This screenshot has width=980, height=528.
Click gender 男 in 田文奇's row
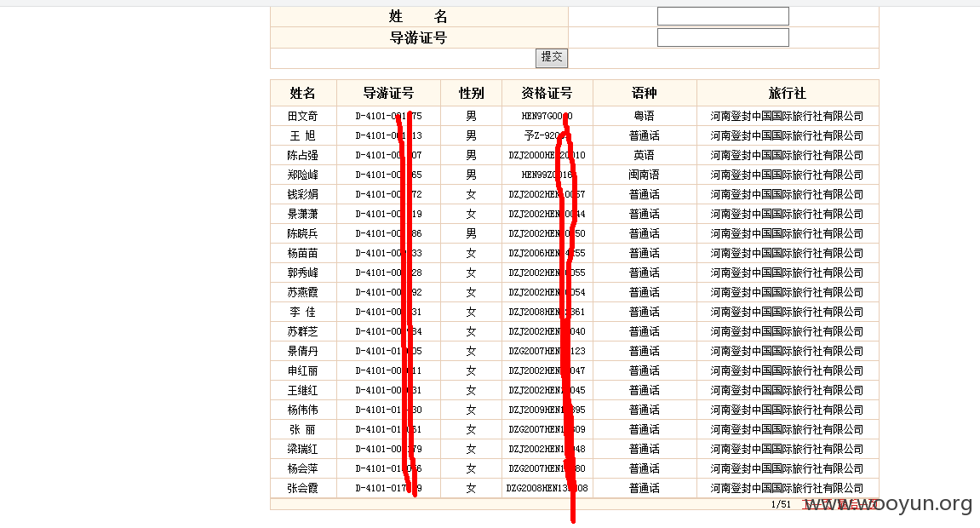471,116
